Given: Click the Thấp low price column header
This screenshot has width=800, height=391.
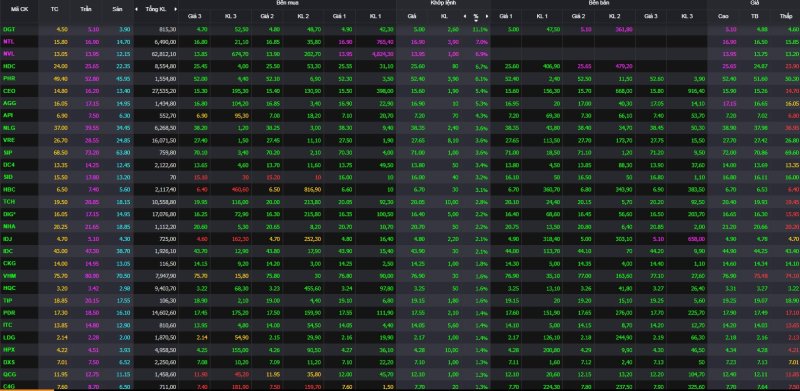Looking at the screenshot, I should pos(786,16).
